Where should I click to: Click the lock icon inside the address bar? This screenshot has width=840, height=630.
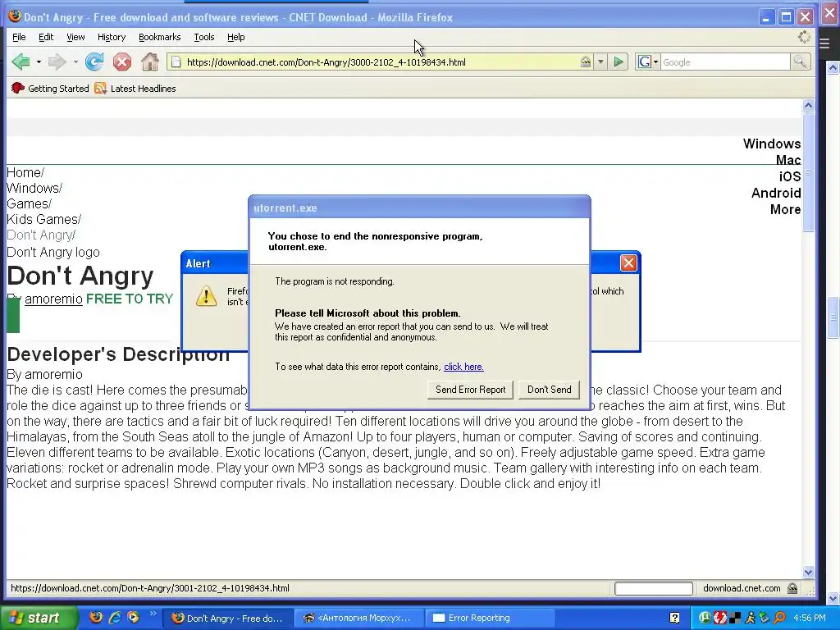click(586, 62)
